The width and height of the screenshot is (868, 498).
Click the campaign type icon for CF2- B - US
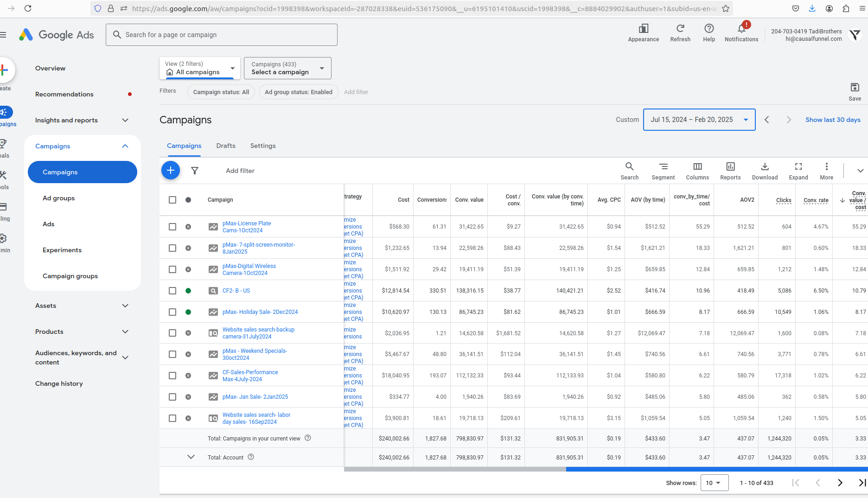213,291
